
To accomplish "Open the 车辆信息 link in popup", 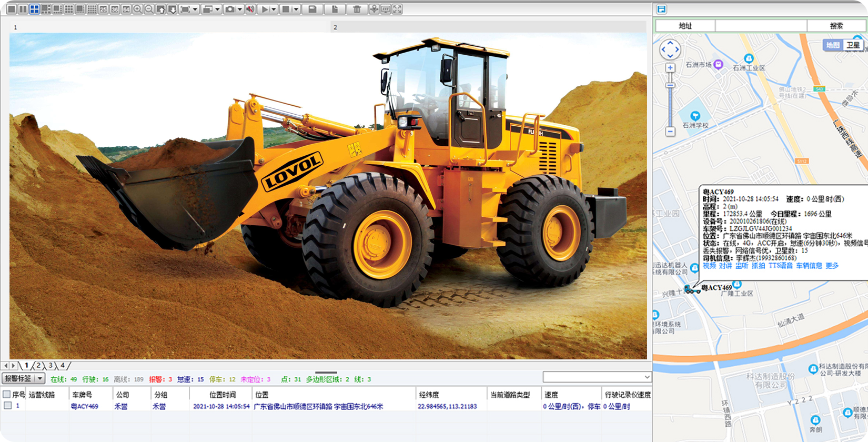I will coord(809,266).
